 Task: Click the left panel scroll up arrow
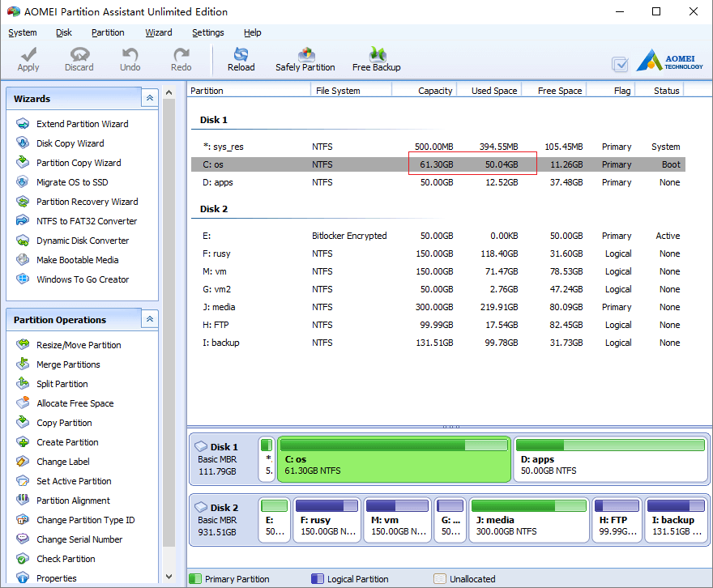coord(169,92)
